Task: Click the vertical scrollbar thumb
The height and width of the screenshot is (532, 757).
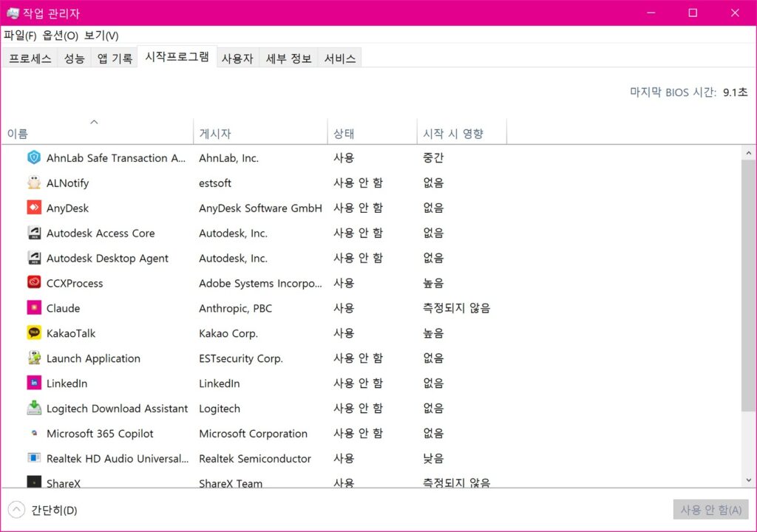Action: (749, 286)
